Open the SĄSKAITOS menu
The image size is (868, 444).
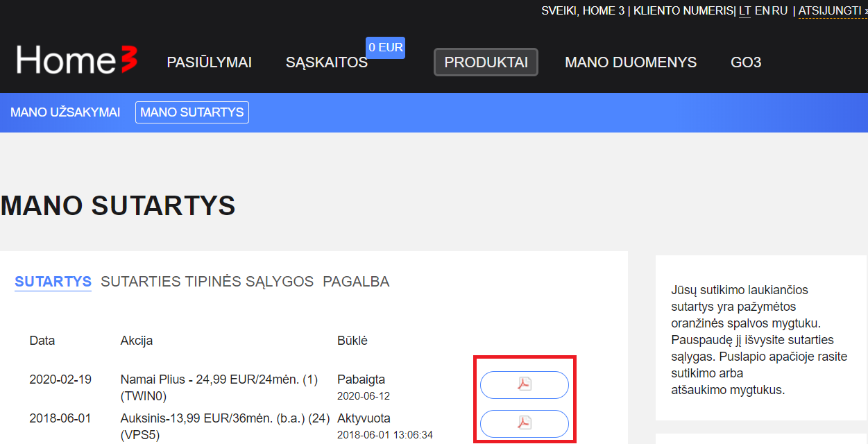click(x=327, y=62)
